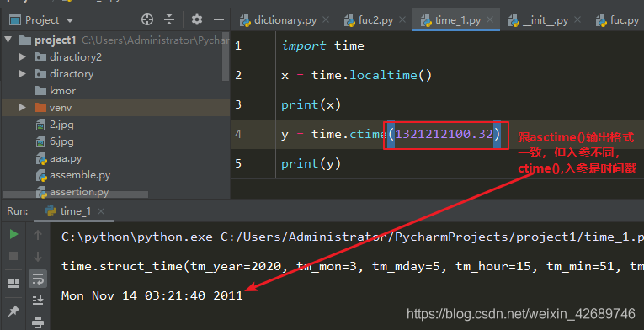Screen dimensions: 644x330
Task: Click the locate/scroll-from-source target icon
Action: coord(147,19)
